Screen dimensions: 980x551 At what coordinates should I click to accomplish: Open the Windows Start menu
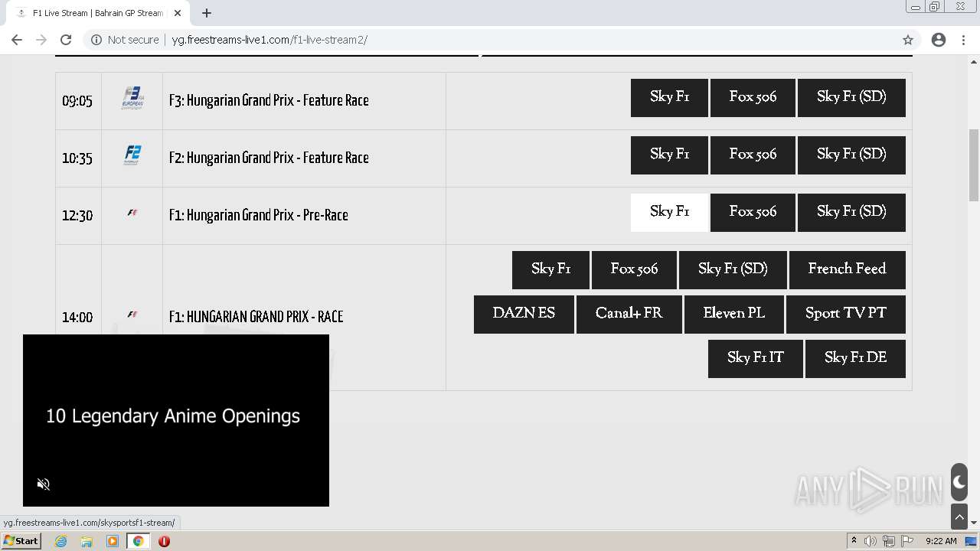(x=21, y=540)
